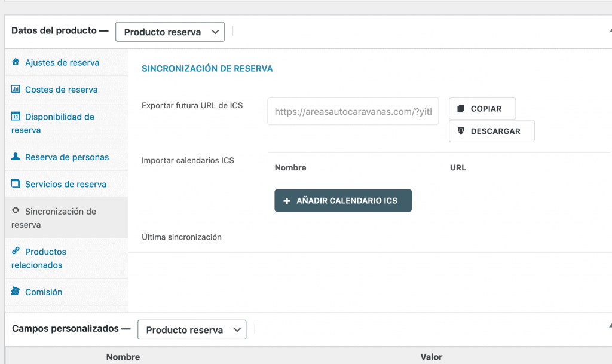Click the SINCRONIZACIÓN DE RESERVA heading
This screenshot has height=364, width=612.
point(207,69)
